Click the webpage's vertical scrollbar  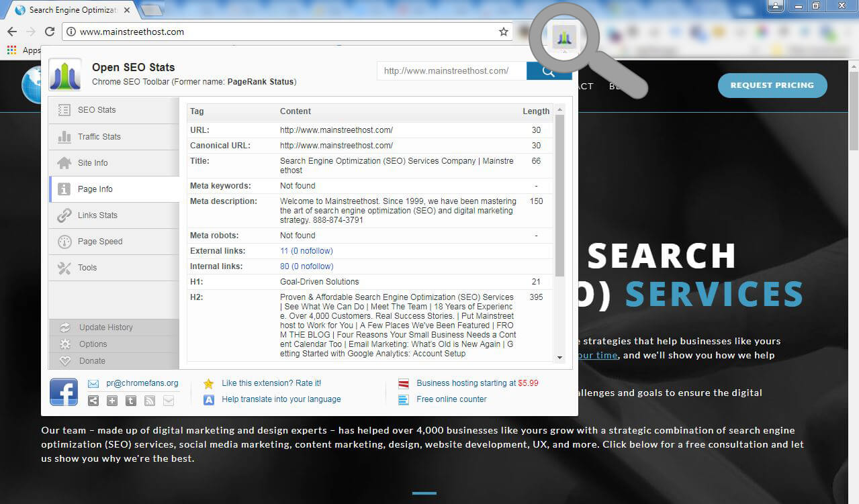tap(854, 107)
